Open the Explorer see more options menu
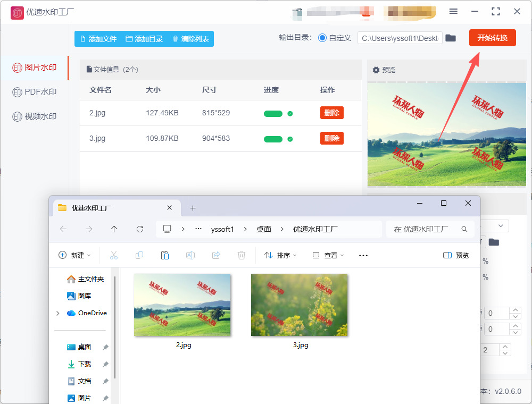This screenshot has height=404, width=532. [363, 255]
